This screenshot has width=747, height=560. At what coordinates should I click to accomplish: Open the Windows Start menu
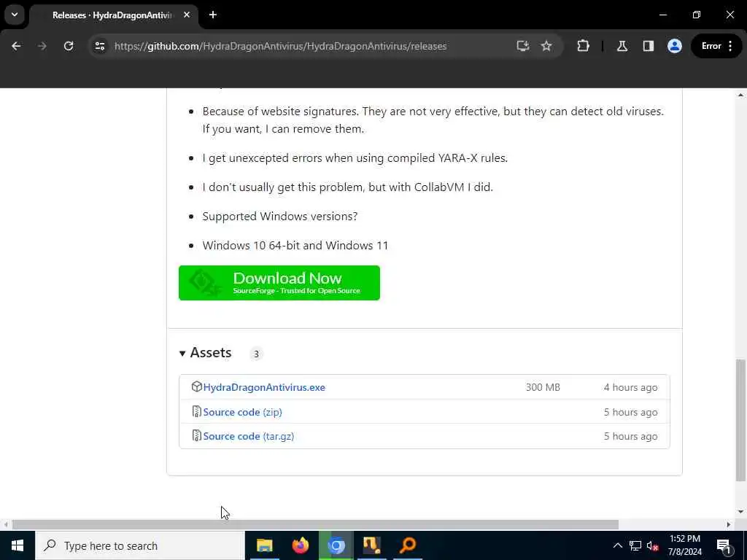(18, 545)
